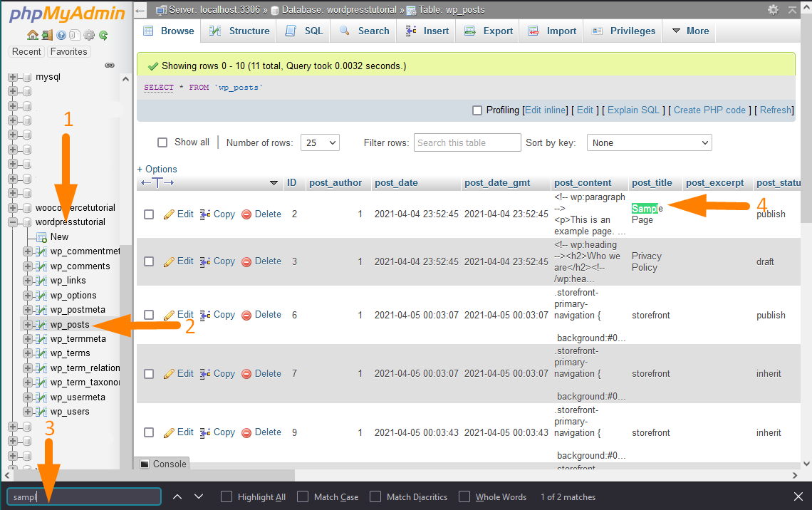Image resolution: width=812 pixels, height=510 pixels.
Task: Click the Edit inline link
Action: 546,110
